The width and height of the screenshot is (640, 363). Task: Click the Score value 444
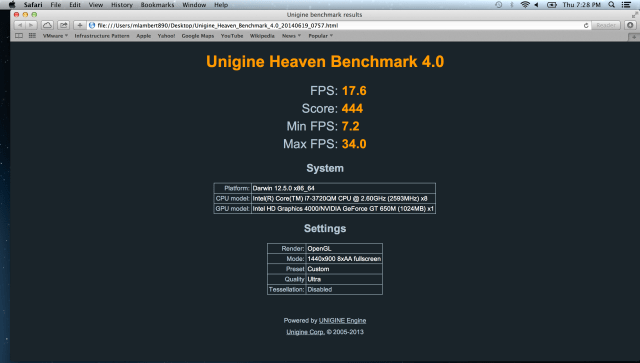352,109
